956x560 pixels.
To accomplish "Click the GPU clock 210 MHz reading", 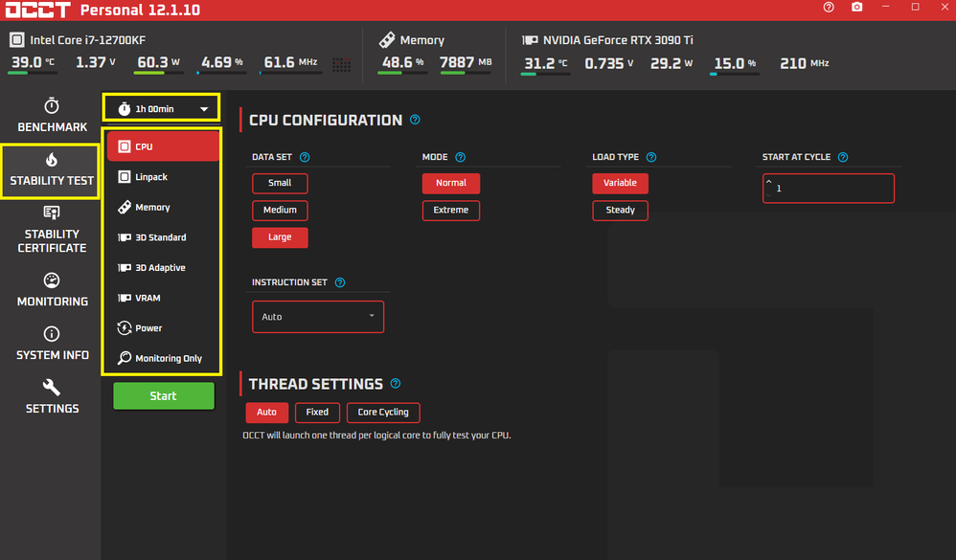I will coord(805,63).
